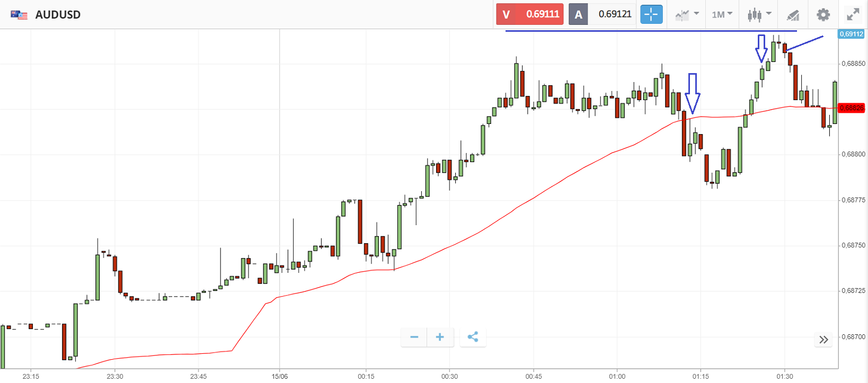The image size is (868, 383).
Task: Zoom out the chart with minus
Action: (414, 337)
